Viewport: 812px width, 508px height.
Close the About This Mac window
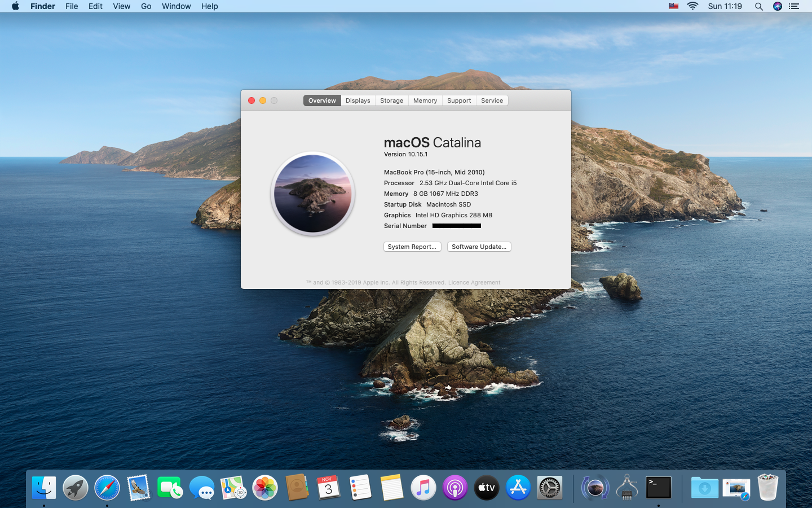point(251,100)
